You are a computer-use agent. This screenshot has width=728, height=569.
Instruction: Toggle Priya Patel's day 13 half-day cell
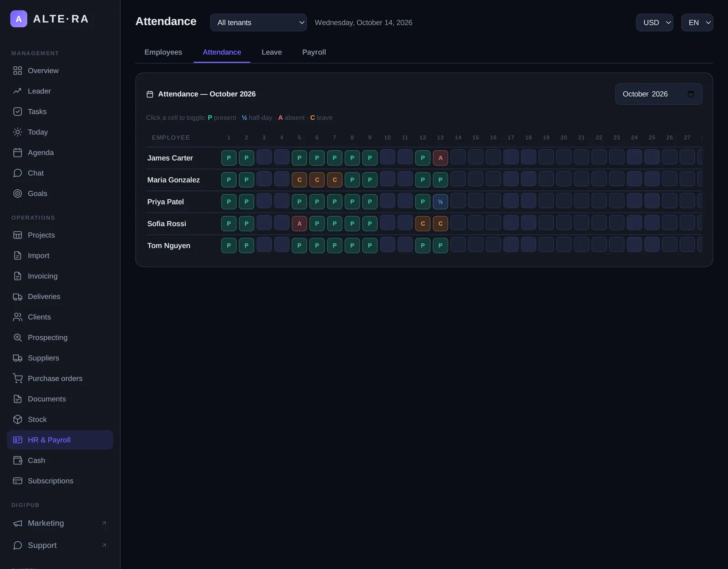[440, 202]
